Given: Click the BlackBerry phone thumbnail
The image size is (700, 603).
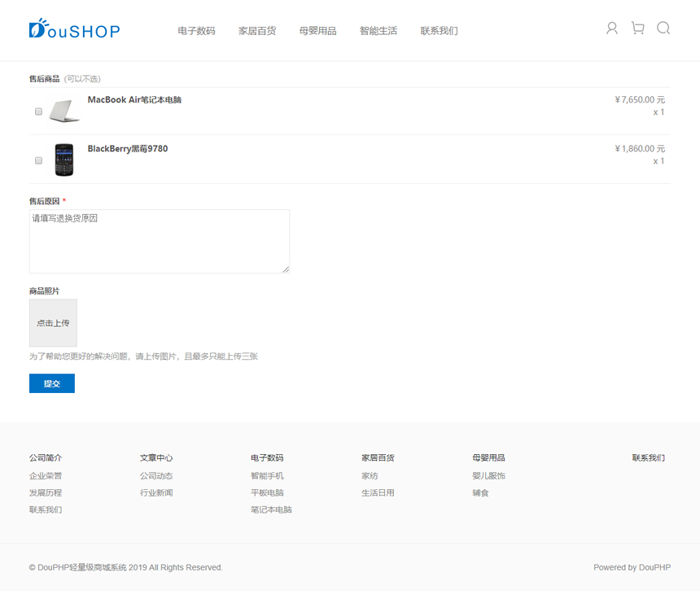Looking at the screenshot, I should click(x=64, y=159).
